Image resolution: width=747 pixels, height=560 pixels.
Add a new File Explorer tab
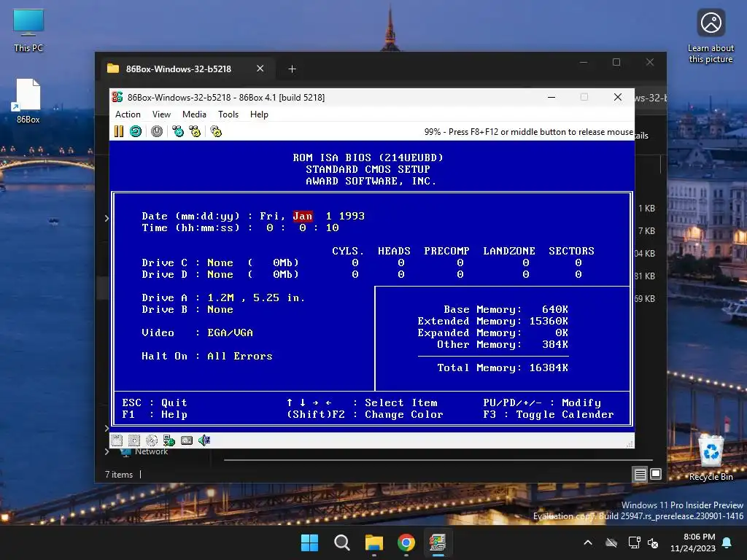pyautogui.click(x=292, y=69)
